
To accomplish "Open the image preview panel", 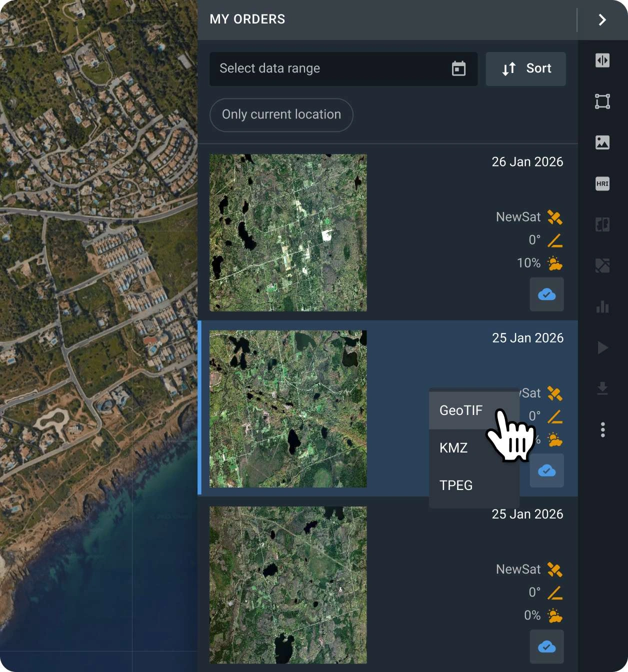I will [x=602, y=142].
